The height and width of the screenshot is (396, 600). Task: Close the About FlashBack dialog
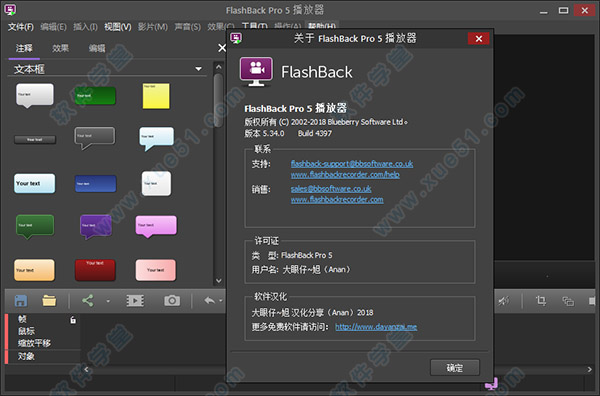coord(478,39)
